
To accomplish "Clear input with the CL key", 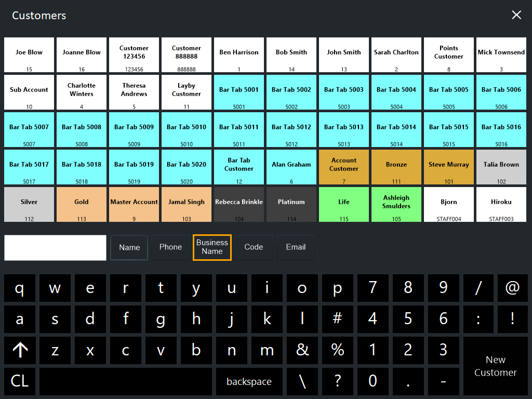I will (x=20, y=381).
